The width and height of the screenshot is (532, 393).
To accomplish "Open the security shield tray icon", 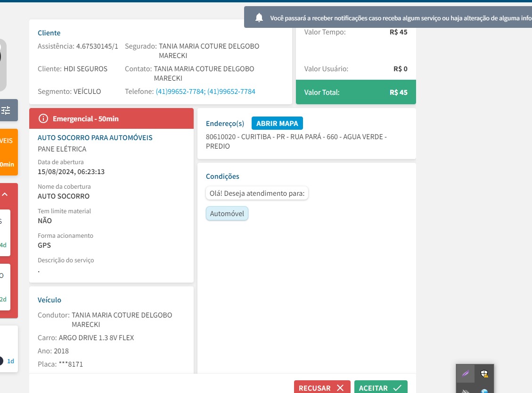I will tap(484, 374).
